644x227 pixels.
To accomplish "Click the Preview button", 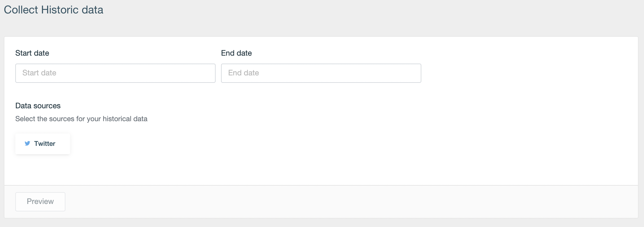I will point(40,202).
